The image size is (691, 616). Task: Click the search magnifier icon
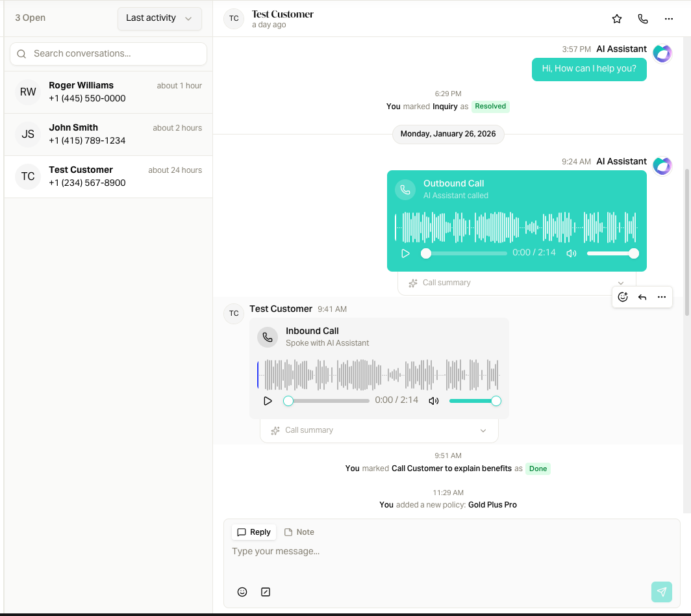coord(21,54)
